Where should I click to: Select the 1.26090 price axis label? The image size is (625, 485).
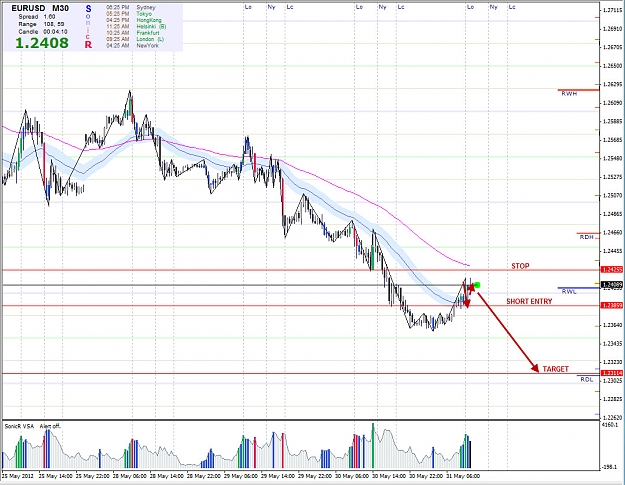coord(612,103)
